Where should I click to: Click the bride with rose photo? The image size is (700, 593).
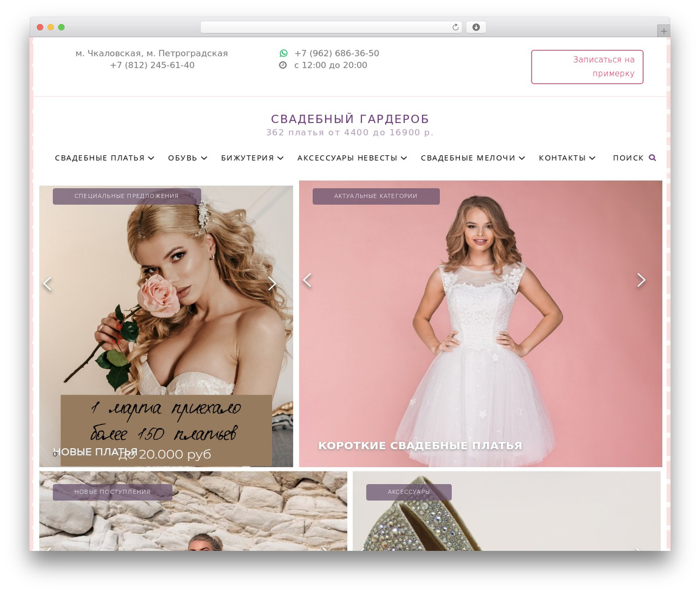(166, 326)
